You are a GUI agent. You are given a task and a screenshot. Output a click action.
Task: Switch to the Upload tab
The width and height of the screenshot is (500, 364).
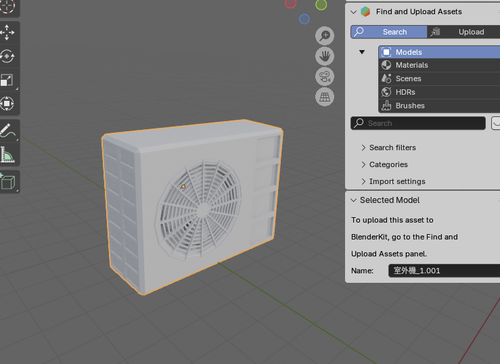point(464,32)
